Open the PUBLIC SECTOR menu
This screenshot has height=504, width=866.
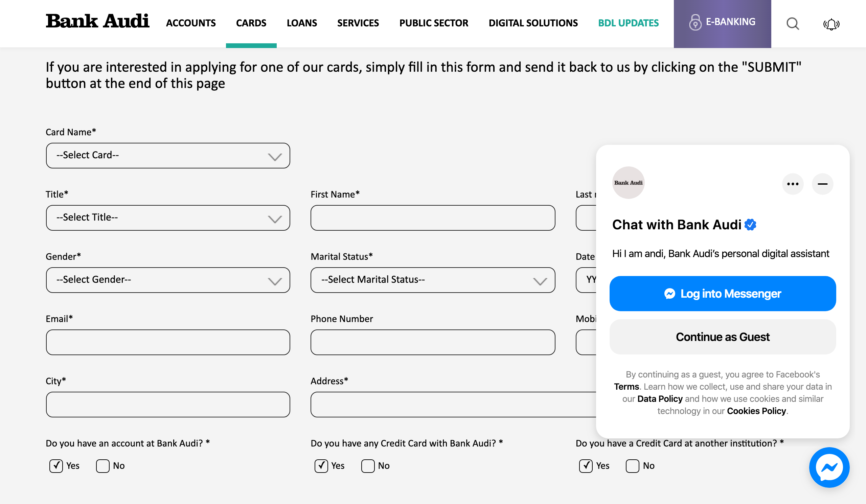434,23
